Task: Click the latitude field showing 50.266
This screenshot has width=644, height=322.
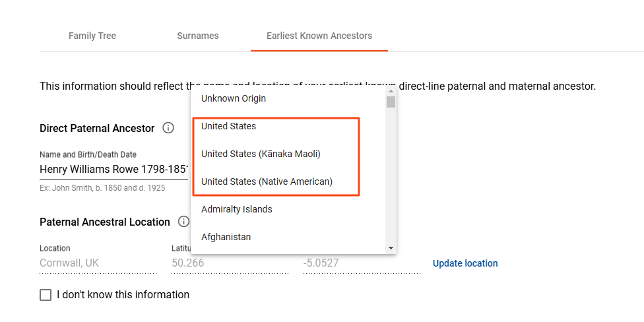Action: click(x=230, y=263)
